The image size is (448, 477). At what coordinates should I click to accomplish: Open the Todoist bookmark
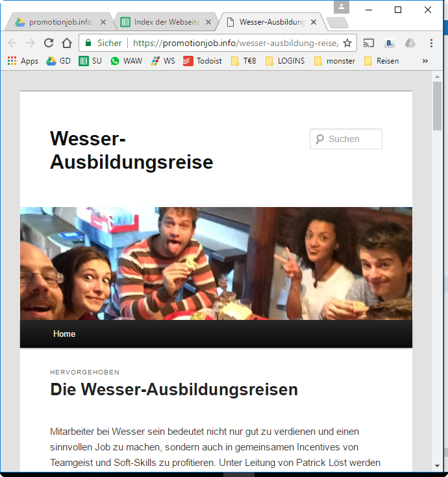coord(203,61)
